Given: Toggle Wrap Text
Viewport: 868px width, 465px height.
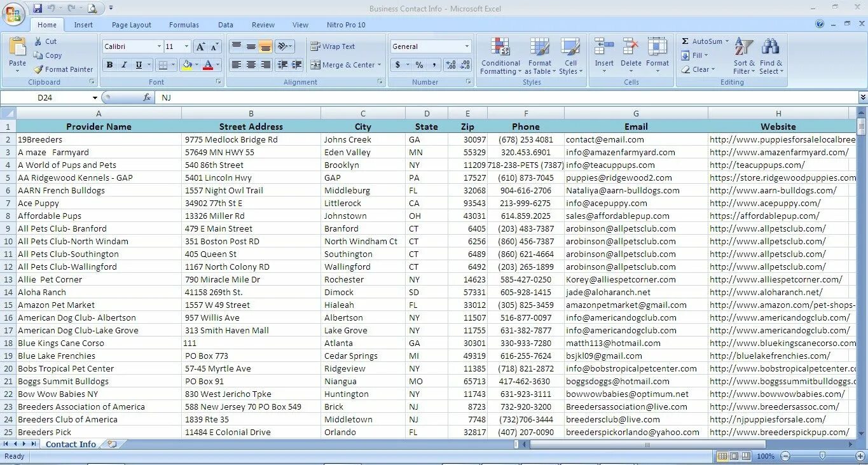Looking at the screenshot, I should pyautogui.click(x=333, y=46).
